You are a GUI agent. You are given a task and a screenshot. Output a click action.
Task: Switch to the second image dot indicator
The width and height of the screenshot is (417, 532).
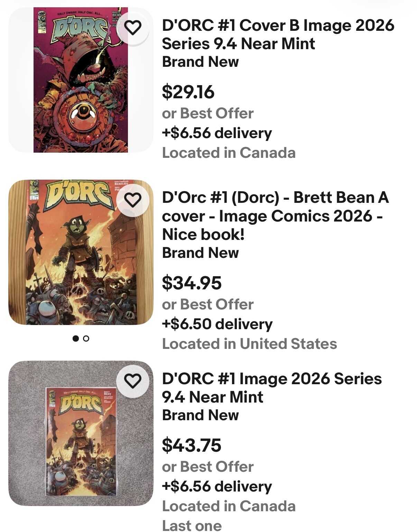pyautogui.click(x=86, y=339)
